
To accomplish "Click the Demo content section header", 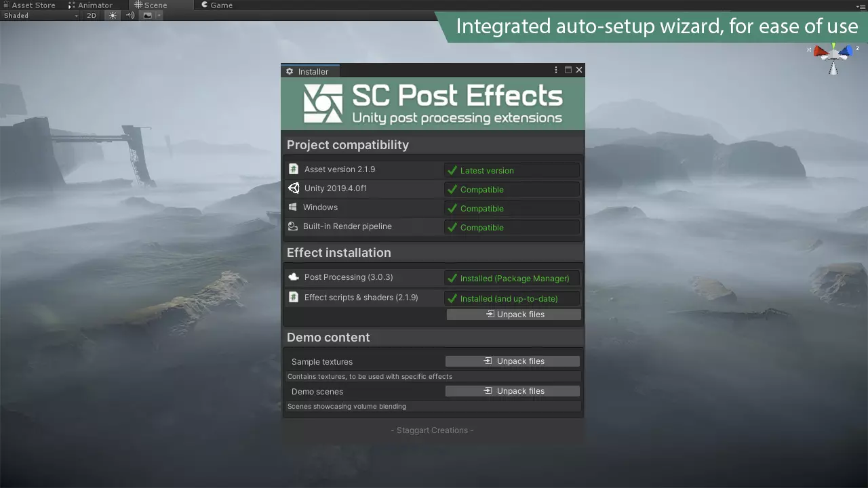I will coord(328,338).
